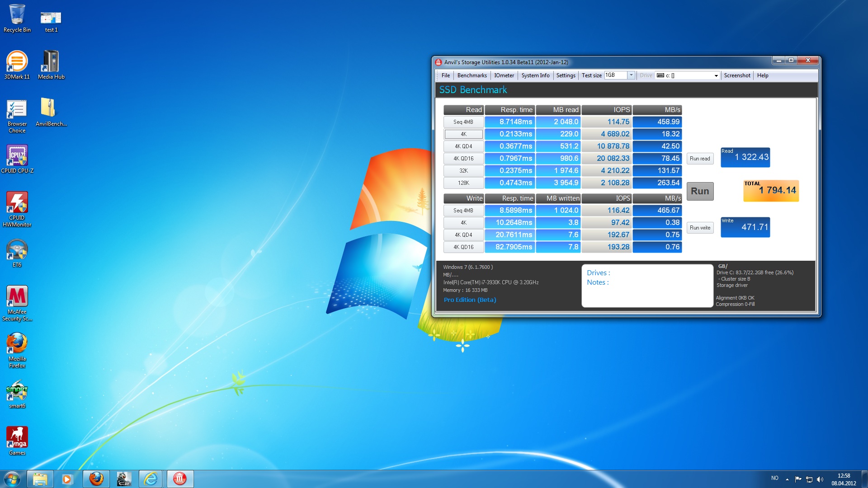
Task: Open the Windows Start orb
Action: tap(12, 479)
